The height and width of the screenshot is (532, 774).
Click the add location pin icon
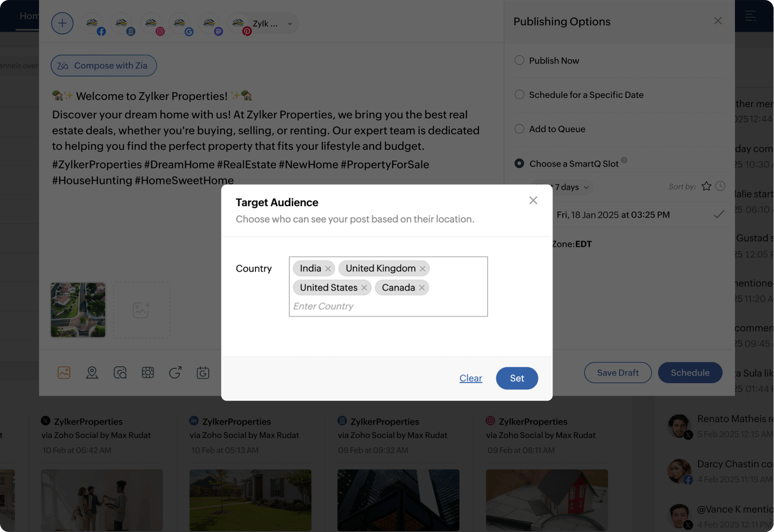(x=92, y=372)
